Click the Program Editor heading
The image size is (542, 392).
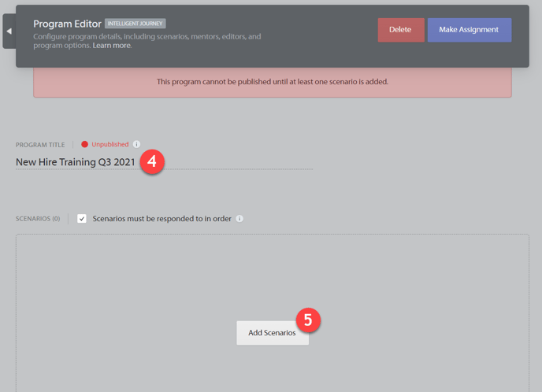(66, 24)
